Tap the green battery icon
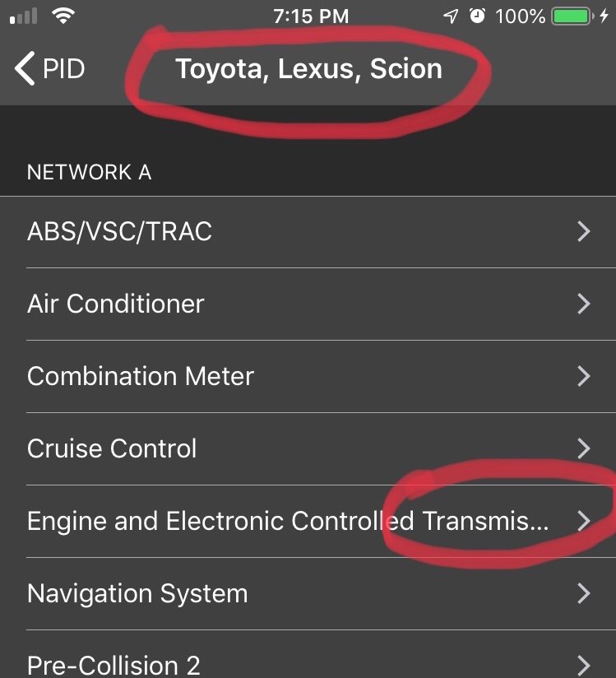 tap(572, 16)
